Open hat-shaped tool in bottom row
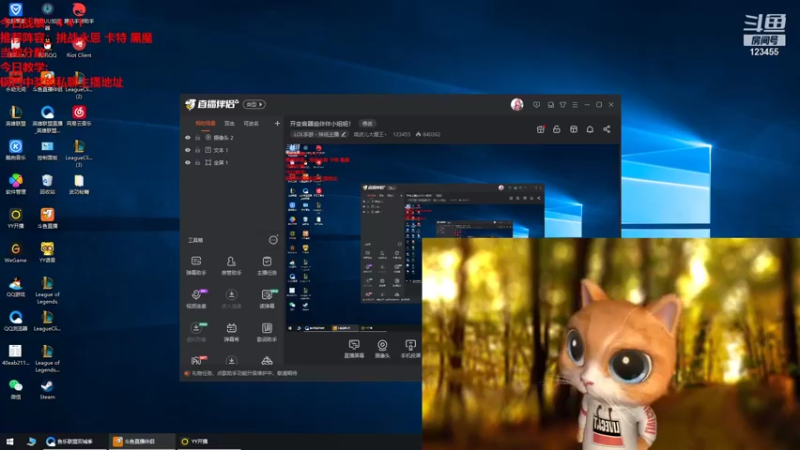 pyautogui.click(x=266, y=361)
